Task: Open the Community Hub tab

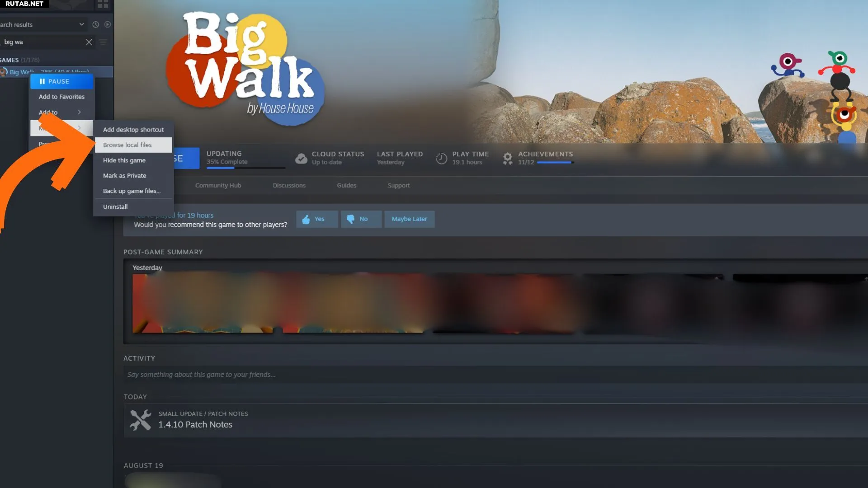Action: click(x=218, y=185)
